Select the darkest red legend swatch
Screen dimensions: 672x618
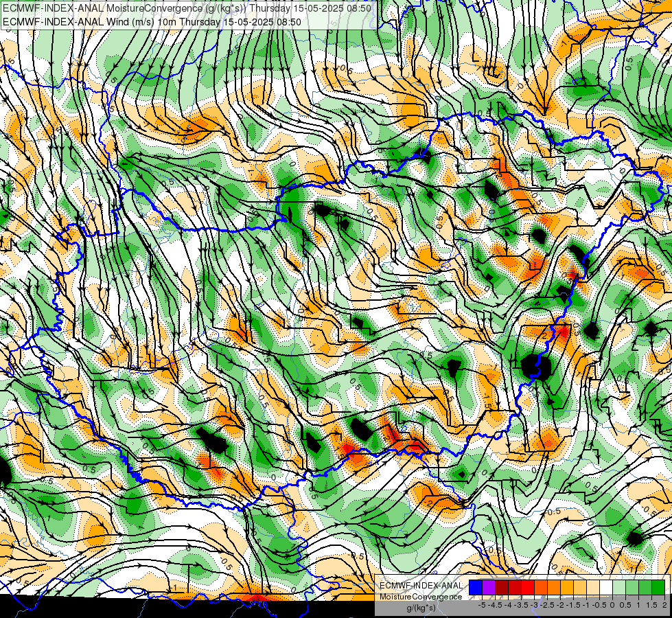point(502,587)
